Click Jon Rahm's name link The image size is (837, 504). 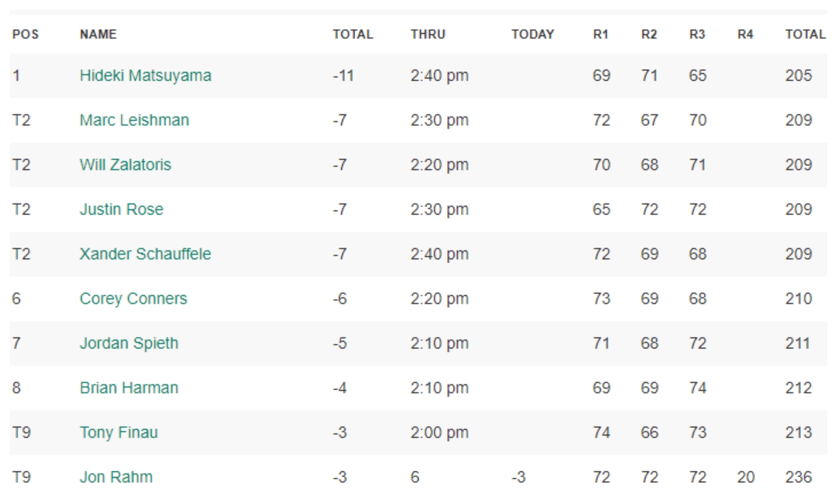pyautogui.click(x=116, y=477)
